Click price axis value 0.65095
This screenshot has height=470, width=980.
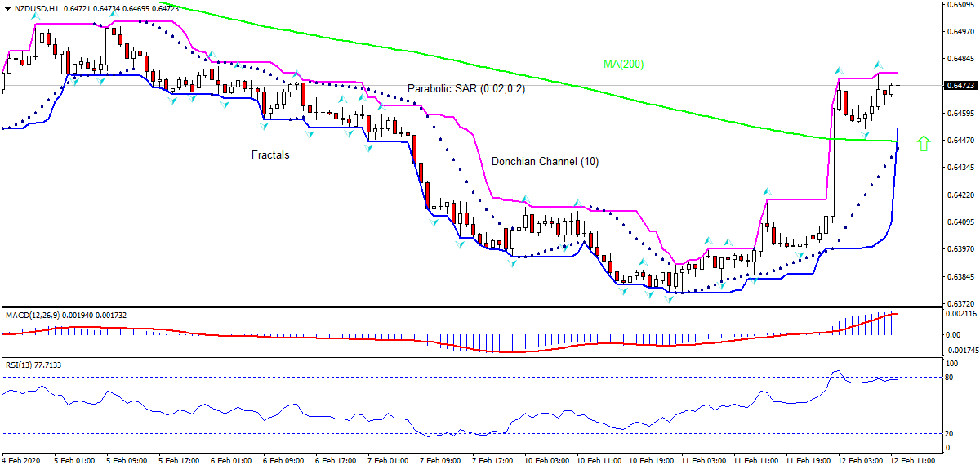[x=960, y=5]
